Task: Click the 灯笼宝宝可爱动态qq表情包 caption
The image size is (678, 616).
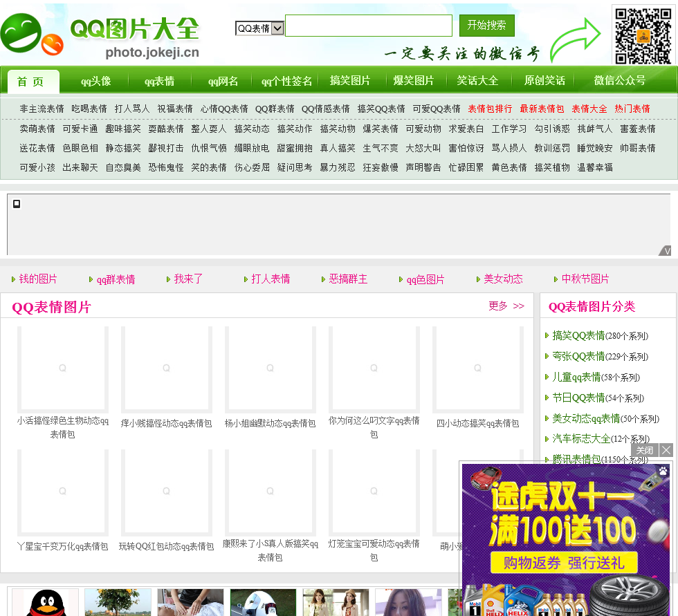Action: (374, 551)
